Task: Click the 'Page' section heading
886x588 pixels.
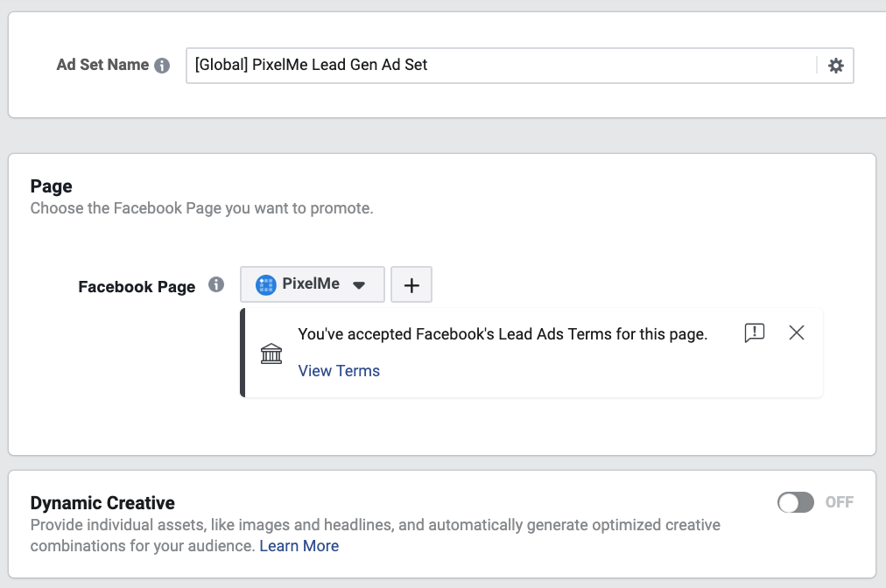Action: [x=52, y=186]
